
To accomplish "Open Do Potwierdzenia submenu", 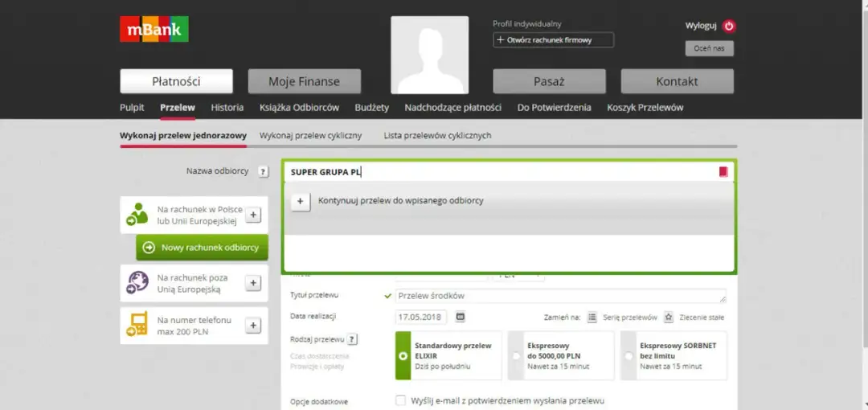I will click(554, 108).
